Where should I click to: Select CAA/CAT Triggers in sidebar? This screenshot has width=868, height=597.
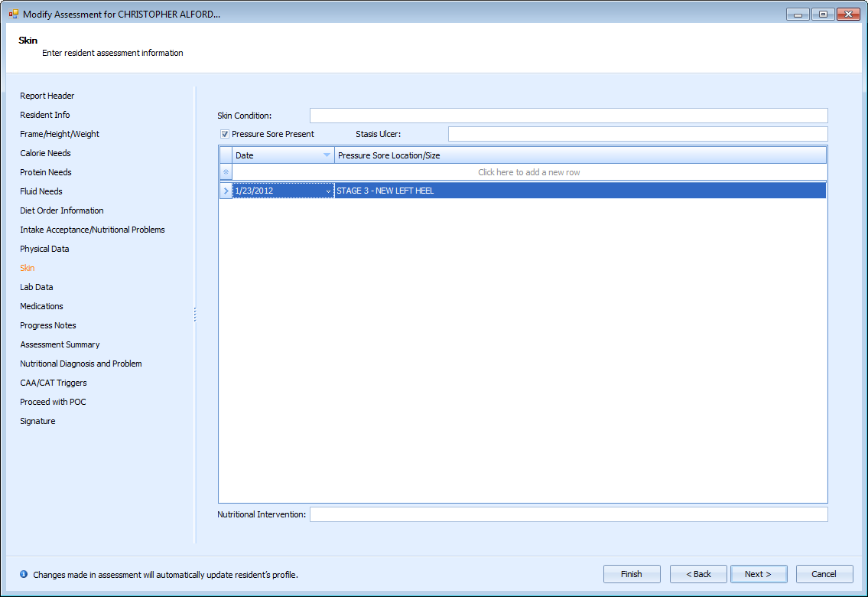53,383
